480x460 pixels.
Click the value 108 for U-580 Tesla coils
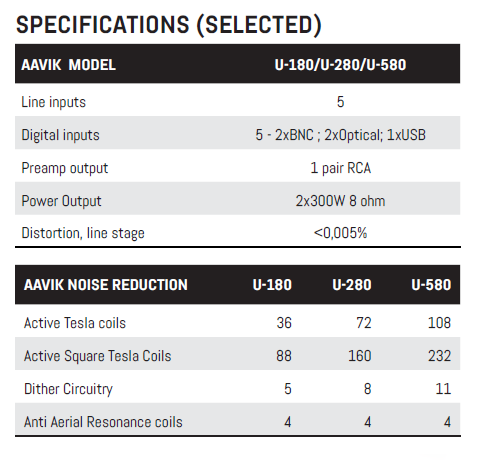click(x=439, y=323)
